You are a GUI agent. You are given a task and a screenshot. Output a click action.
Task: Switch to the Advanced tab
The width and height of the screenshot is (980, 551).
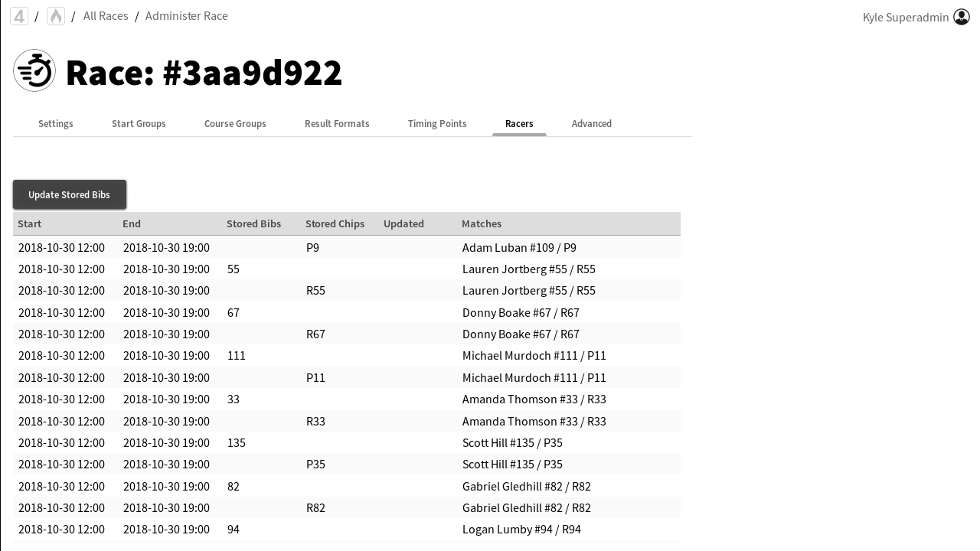point(591,123)
